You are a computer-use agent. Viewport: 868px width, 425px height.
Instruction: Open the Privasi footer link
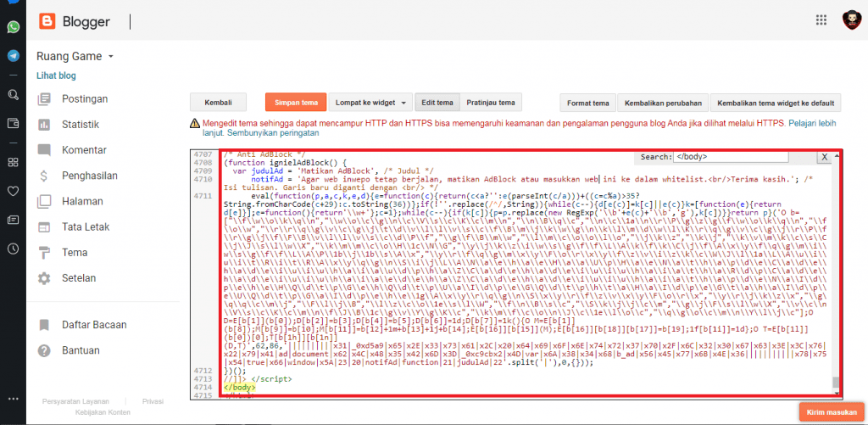153,401
